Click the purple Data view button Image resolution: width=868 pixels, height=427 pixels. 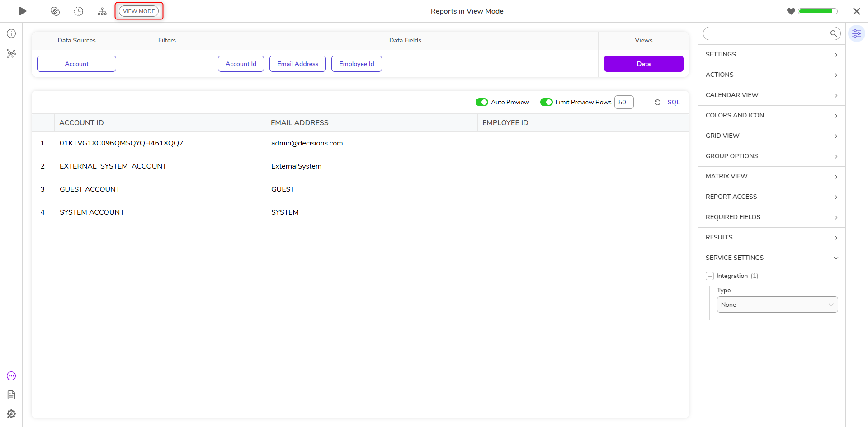[x=643, y=64]
